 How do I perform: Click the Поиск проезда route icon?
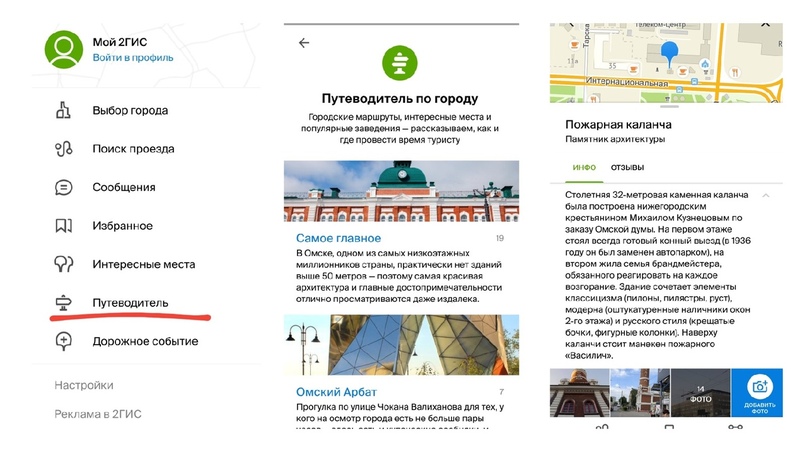(x=63, y=149)
